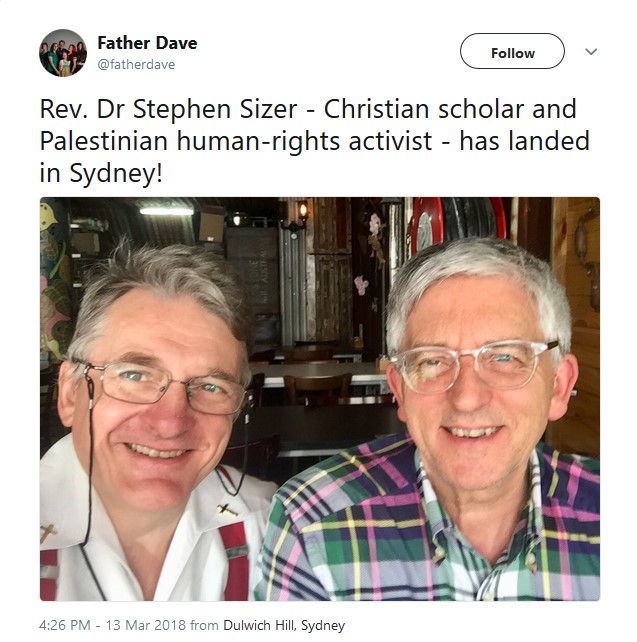Click the word 'from' before the location
Screen dimensions: 637x642
[205, 626]
